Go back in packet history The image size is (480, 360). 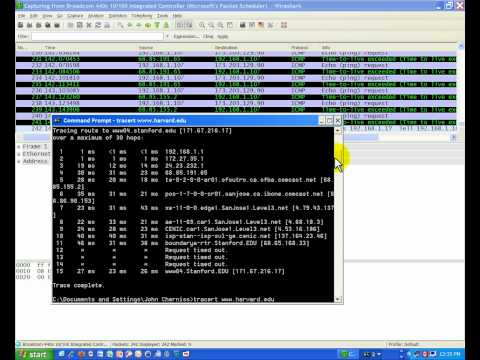click(130, 25)
